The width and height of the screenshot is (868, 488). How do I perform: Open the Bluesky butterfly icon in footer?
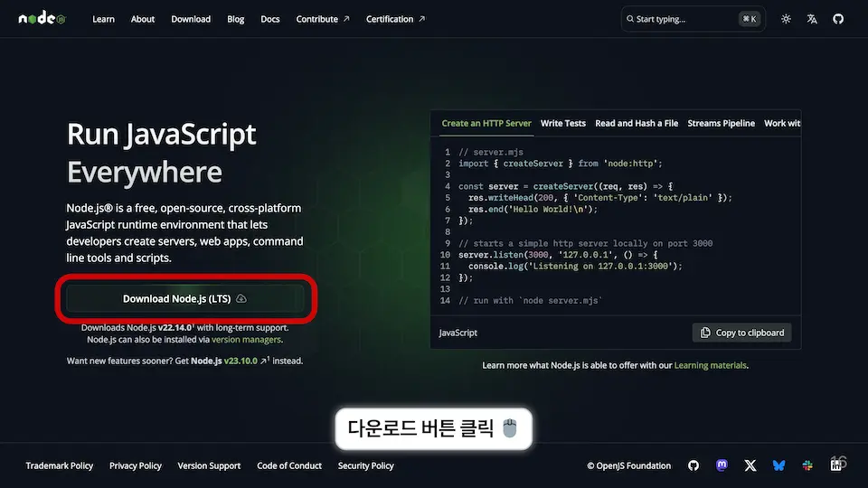778,466
